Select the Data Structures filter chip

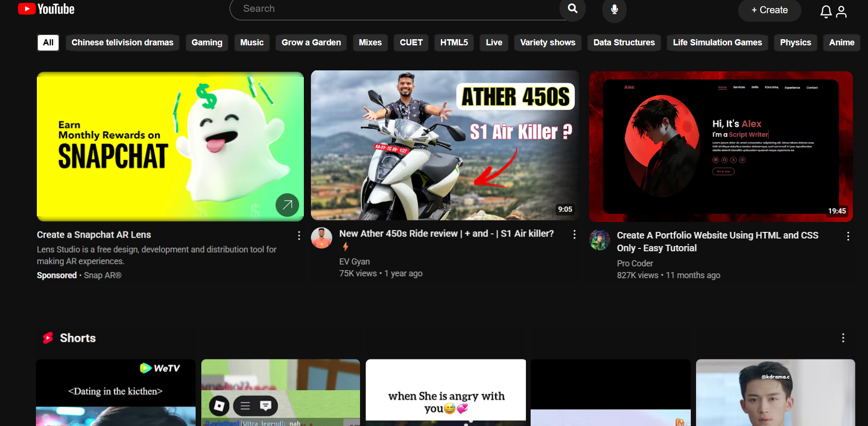tap(624, 43)
